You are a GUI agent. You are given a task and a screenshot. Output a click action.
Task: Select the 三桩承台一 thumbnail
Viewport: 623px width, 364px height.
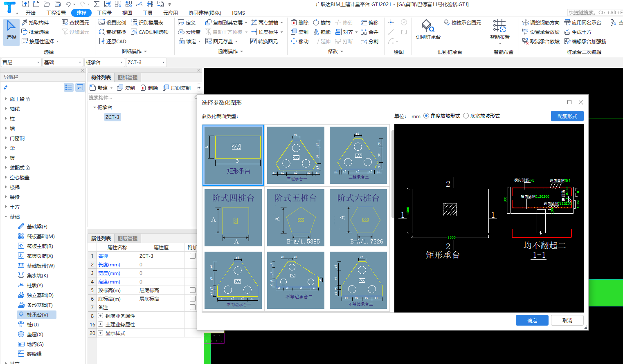296,155
